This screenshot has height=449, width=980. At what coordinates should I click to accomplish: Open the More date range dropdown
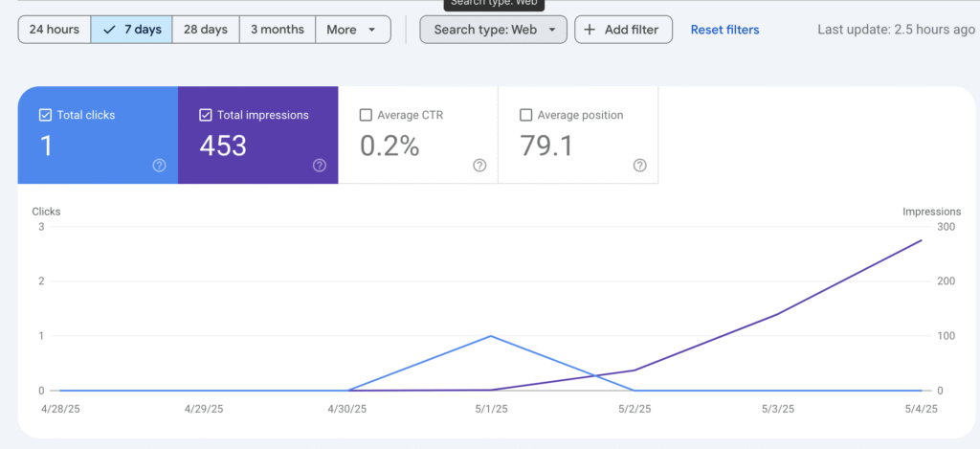coord(352,30)
